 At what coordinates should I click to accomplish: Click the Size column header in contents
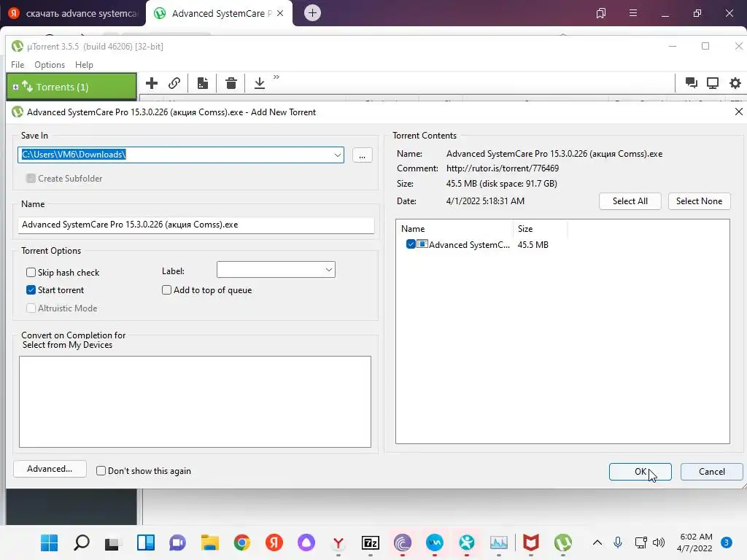(541, 228)
